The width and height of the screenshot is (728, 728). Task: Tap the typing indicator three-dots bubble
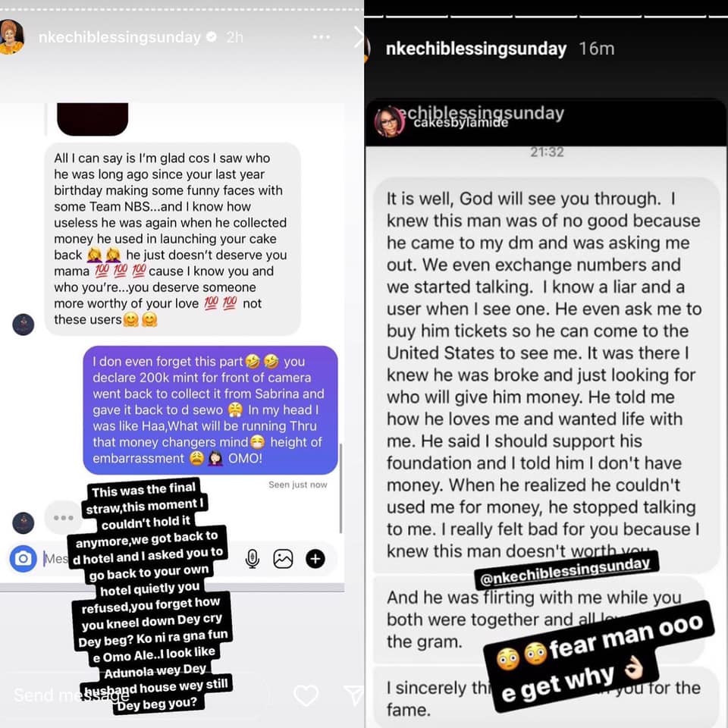point(63,518)
